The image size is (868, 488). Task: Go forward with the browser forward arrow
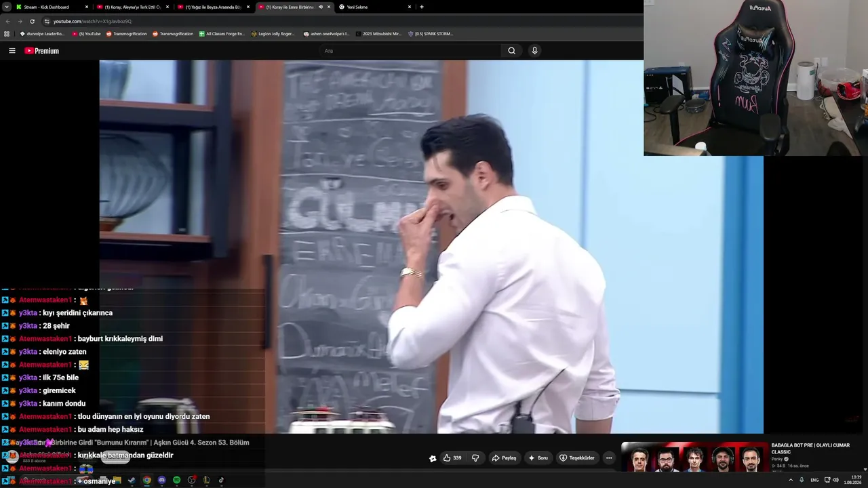[x=20, y=21]
